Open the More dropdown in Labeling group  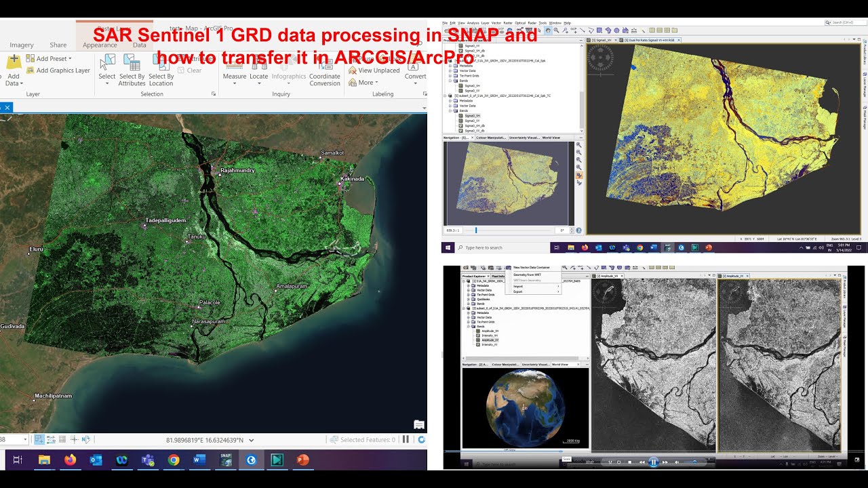click(363, 83)
